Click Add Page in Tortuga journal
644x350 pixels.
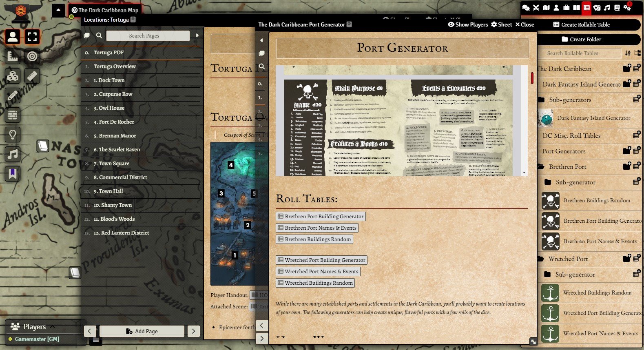(142, 331)
